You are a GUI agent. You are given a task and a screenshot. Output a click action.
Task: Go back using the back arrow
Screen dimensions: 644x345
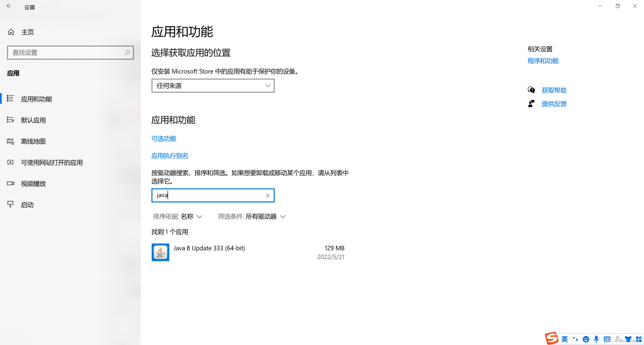(x=9, y=7)
